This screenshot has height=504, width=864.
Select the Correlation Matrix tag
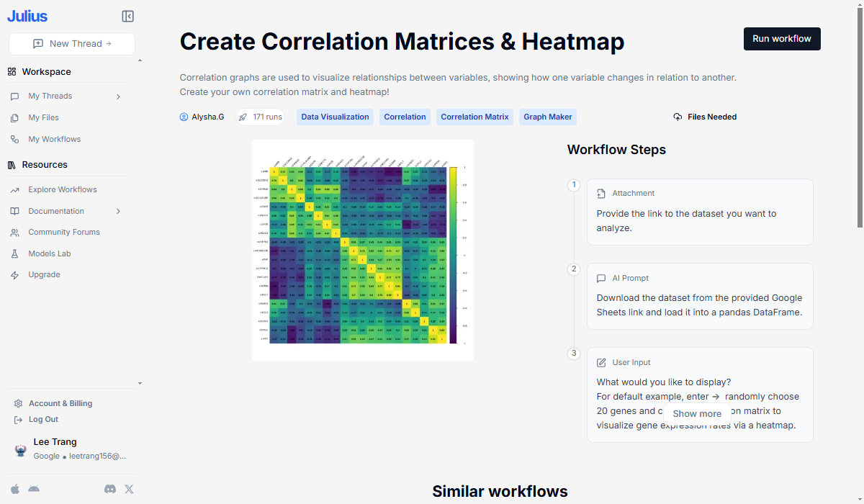[x=474, y=117]
